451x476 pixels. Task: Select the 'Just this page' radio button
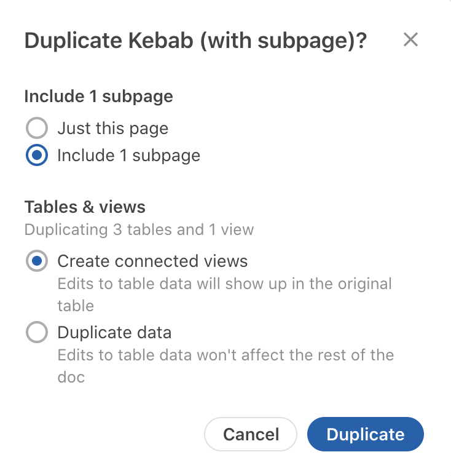coord(37,129)
